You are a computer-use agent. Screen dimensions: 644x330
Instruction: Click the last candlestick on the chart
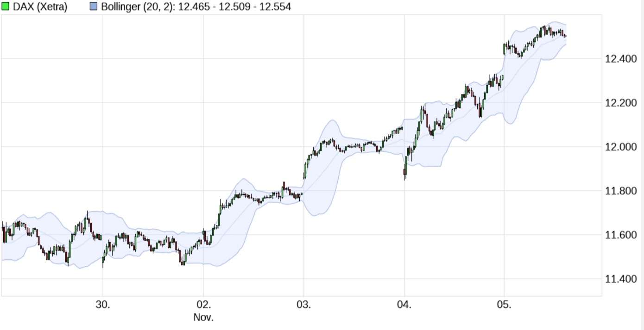[565, 36]
